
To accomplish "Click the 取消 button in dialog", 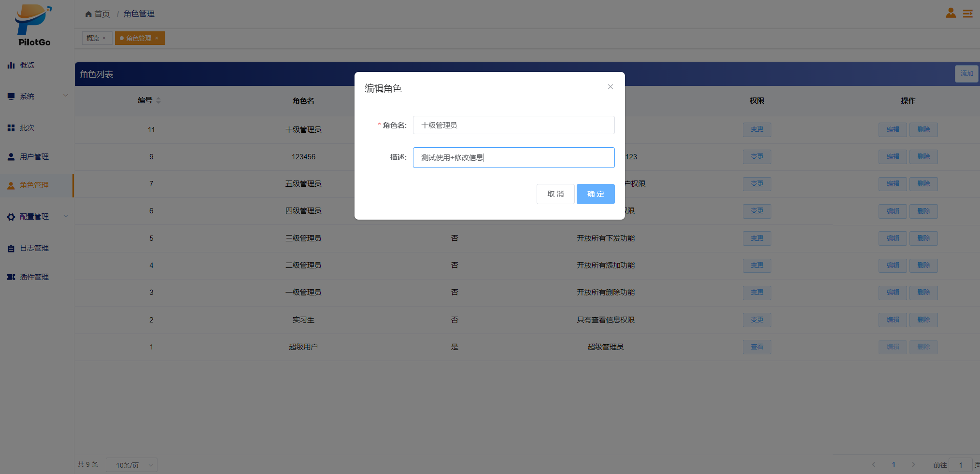I will click(x=555, y=194).
